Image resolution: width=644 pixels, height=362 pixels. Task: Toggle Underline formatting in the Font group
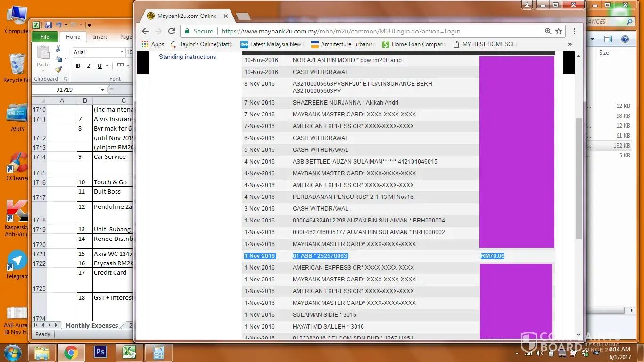pyautogui.click(x=99, y=66)
